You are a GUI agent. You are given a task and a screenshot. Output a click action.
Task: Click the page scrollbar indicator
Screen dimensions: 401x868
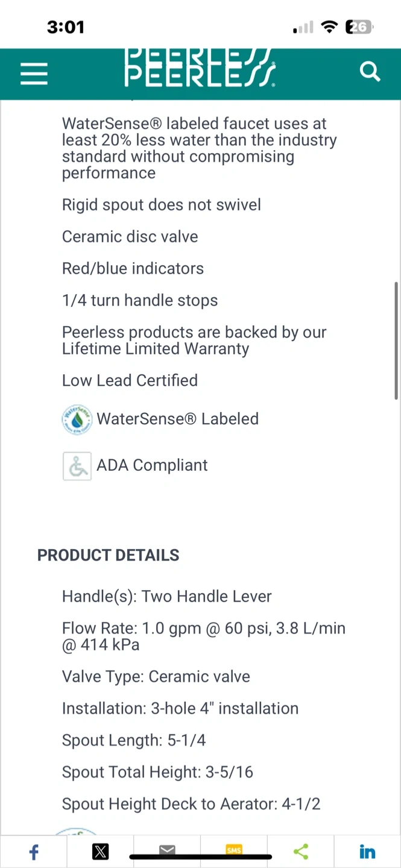(396, 341)
